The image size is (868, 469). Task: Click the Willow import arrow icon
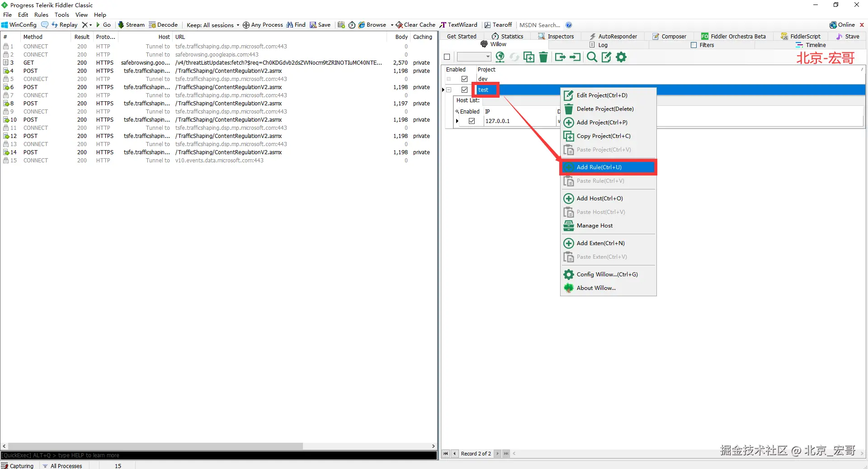[575, 57]
